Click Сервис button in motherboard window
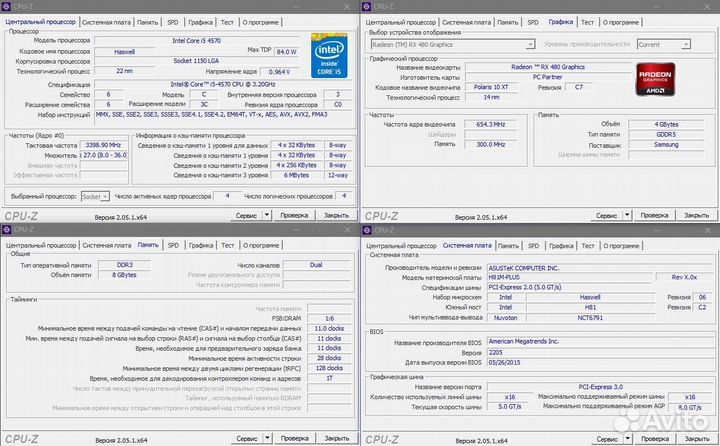Screen dimensions: 720x446 (607, 439)
